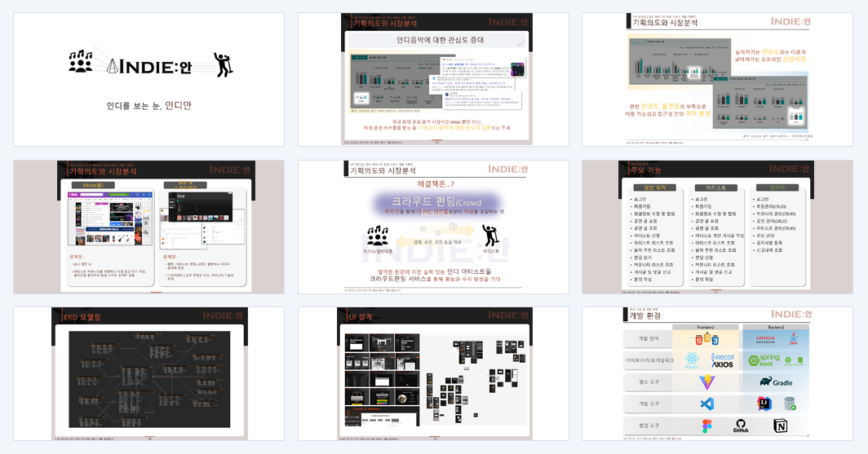
Task: Click the Oracle Database logo
Action: tap(765, 339)
